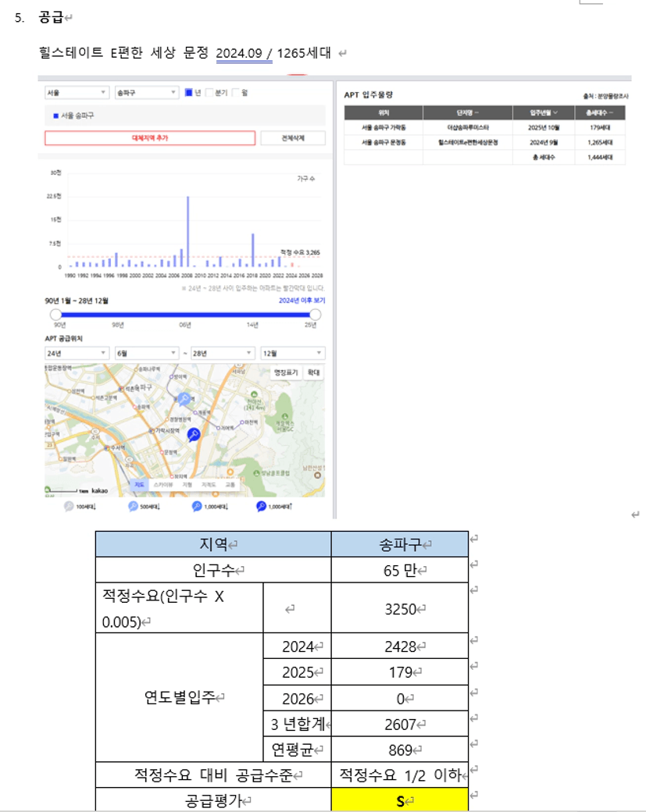Click the 힐스테이트e편한세상문정 table cell

[x=468, y=142]
